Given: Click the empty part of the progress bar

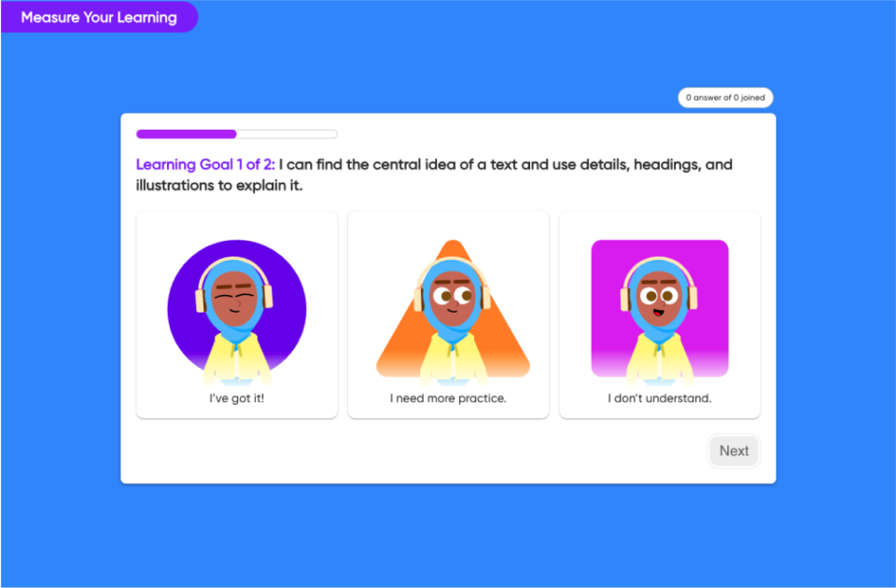Looking at the screenshot, I should (x=287, y=134).
